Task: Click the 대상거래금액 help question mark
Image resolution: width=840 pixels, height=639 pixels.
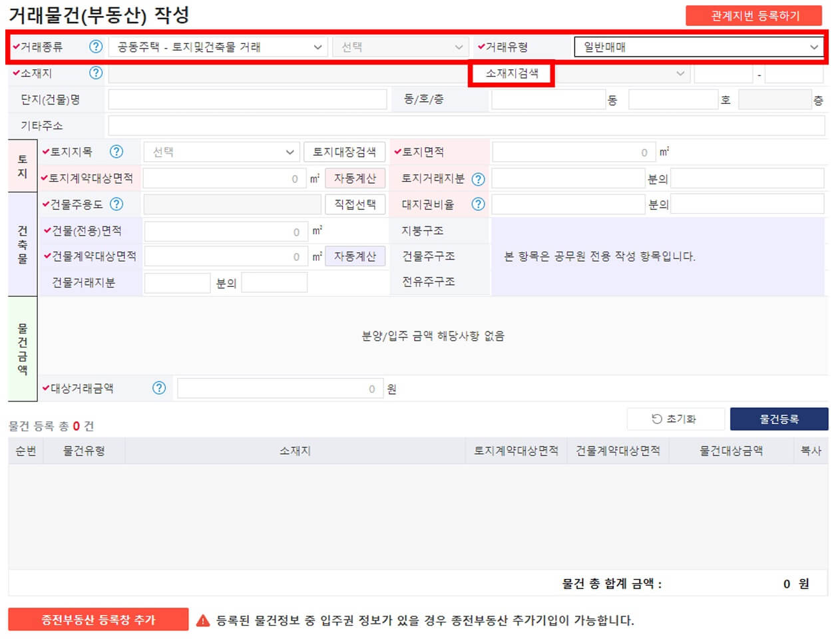Action: (x=158, y=388)
